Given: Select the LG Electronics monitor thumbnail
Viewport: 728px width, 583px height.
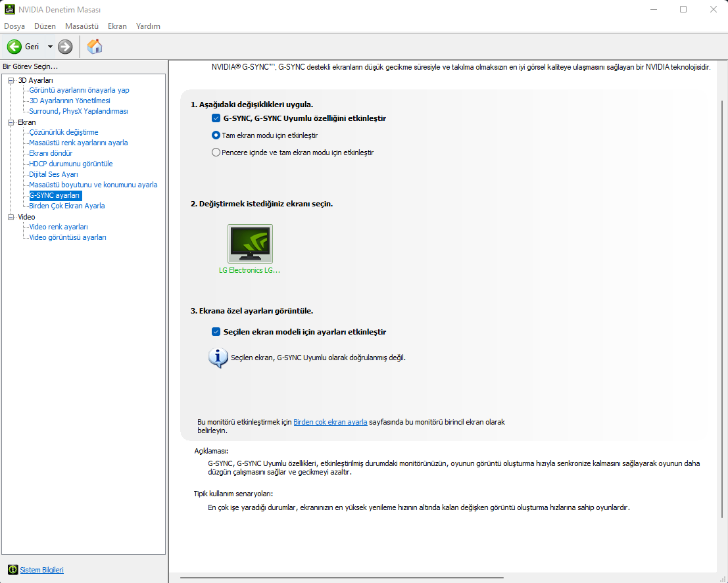Looking at the screenshot, I should [x=250, y=244].
